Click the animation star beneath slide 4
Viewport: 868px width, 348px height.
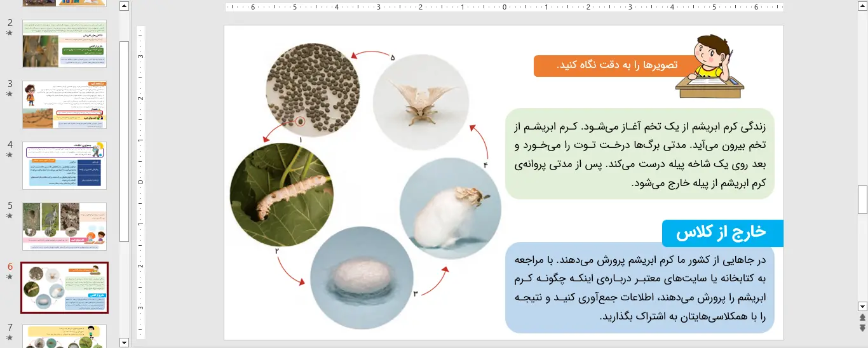(10, 155)
